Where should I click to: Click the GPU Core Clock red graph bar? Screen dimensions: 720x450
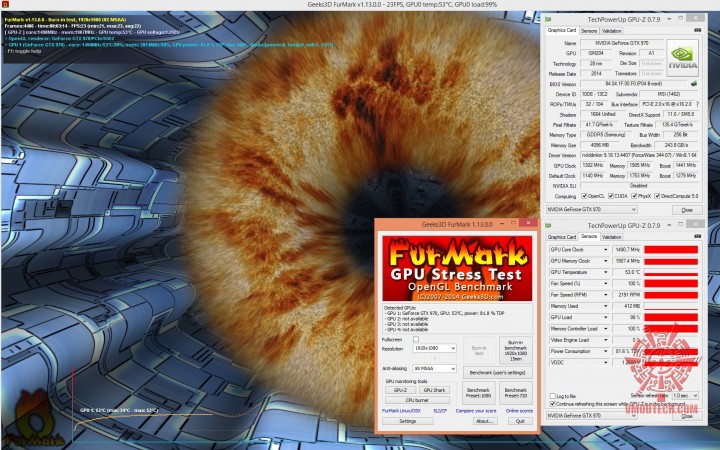671,250
